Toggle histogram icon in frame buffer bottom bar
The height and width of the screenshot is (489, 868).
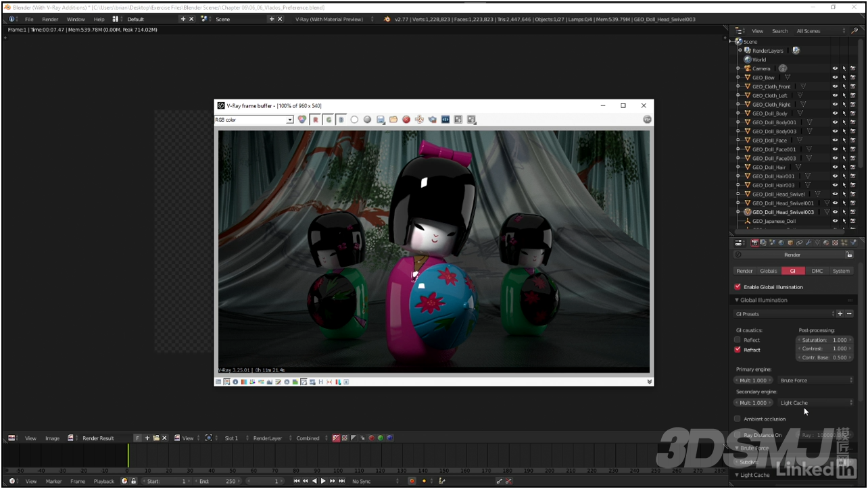269,382
